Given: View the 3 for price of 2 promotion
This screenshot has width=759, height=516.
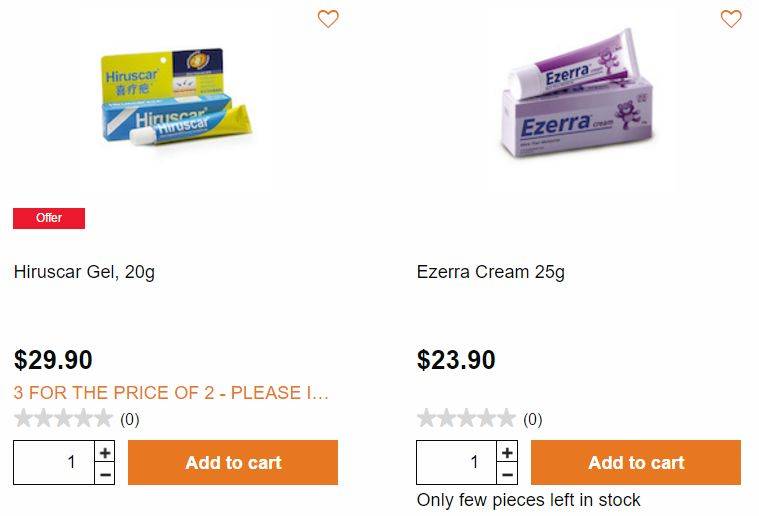Looking at the screenshot, I should pyautogui.click(x=171, y=393).
